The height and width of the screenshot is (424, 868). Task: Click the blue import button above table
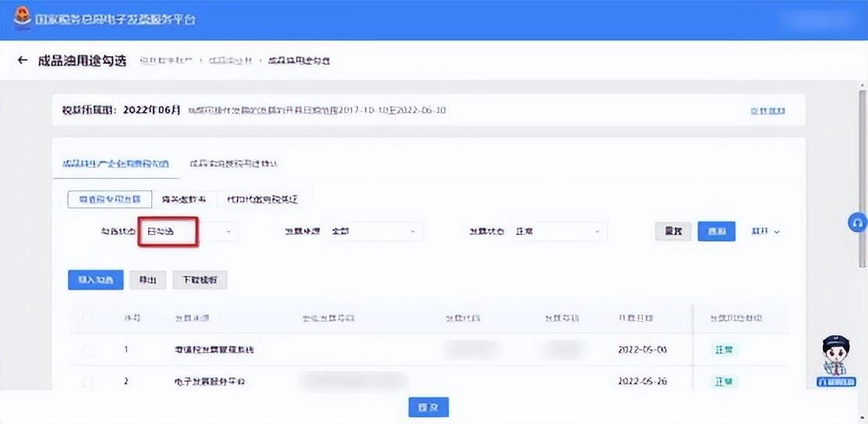tap(96, 280)
